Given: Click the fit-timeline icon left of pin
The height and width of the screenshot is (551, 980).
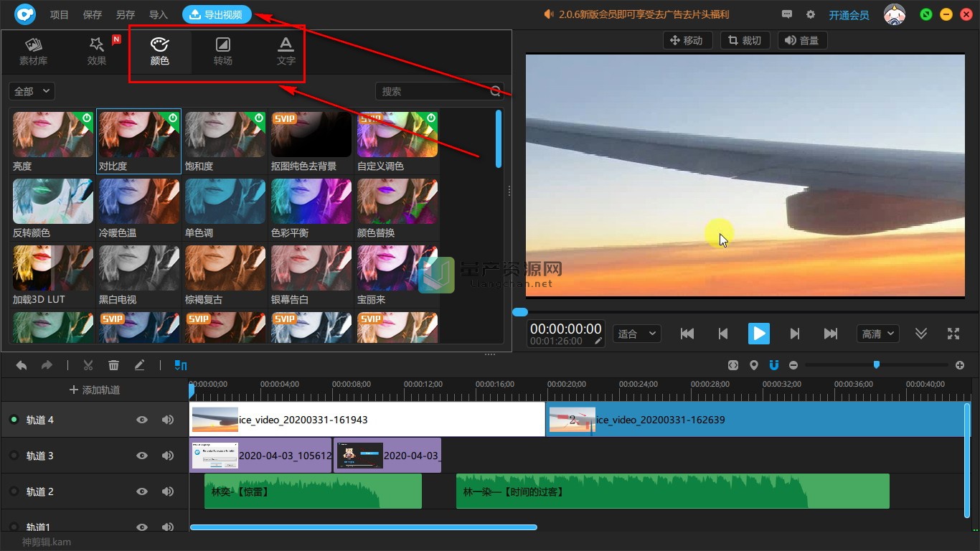Looking at the screenshot, I should 732,365.
